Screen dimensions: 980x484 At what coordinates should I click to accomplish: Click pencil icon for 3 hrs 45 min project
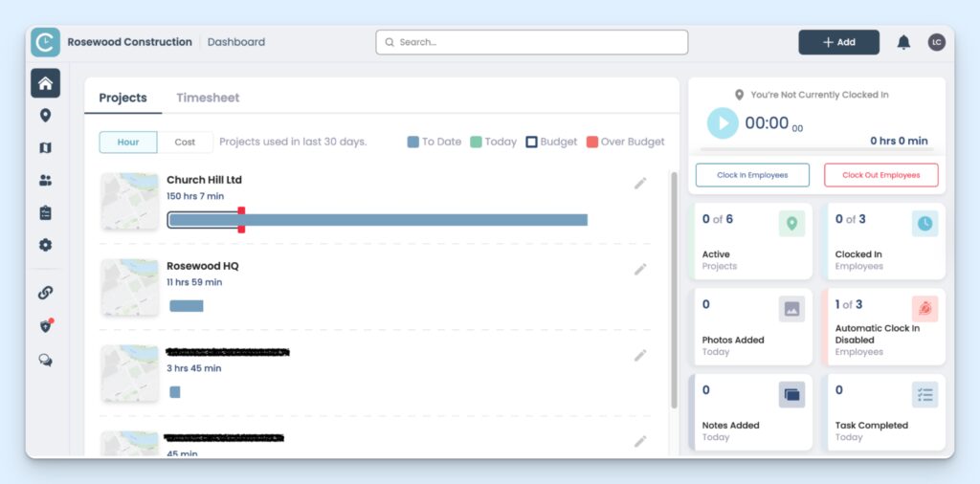click(640, 356)
